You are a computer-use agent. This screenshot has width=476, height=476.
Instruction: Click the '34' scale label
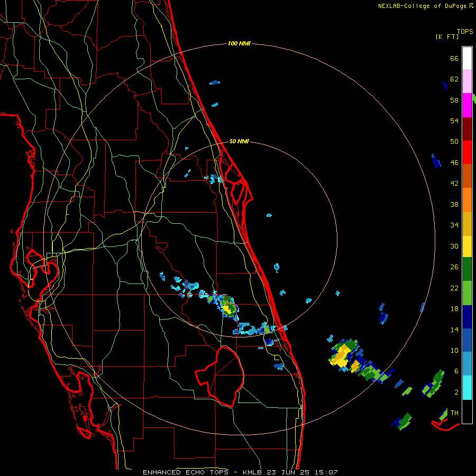(x=454, y=225)
